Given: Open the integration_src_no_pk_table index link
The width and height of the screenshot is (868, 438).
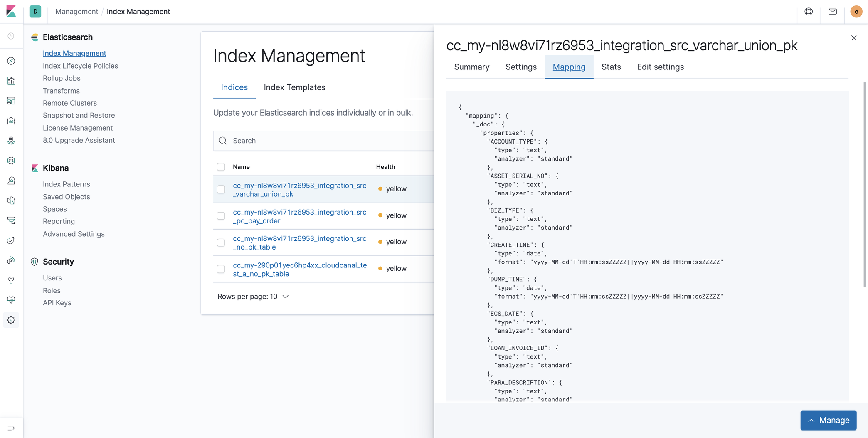Looking at the screenshot, I should 299,243.
